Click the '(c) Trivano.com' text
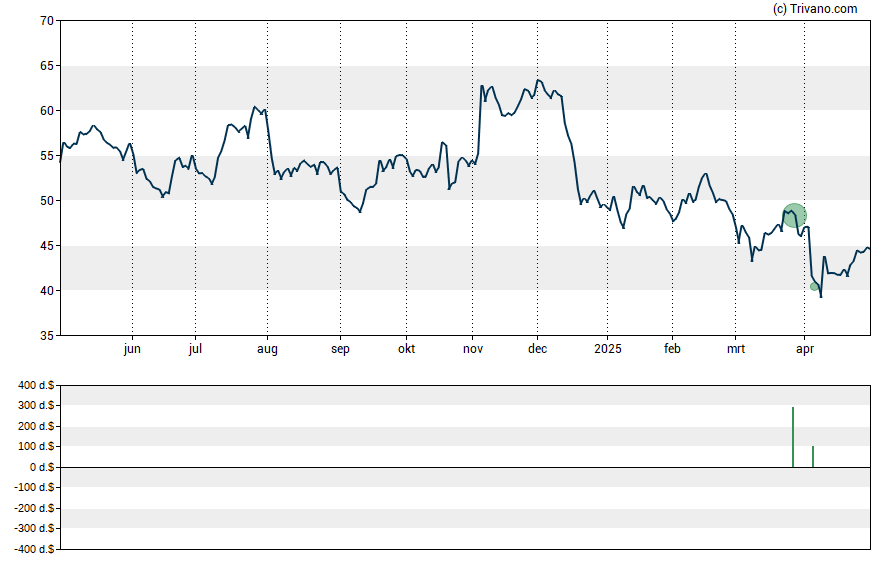888x565 pixels. tap(815, 8)
